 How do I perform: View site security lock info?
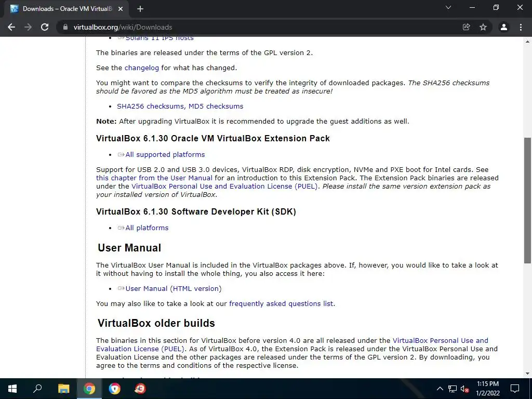[65, 27]
